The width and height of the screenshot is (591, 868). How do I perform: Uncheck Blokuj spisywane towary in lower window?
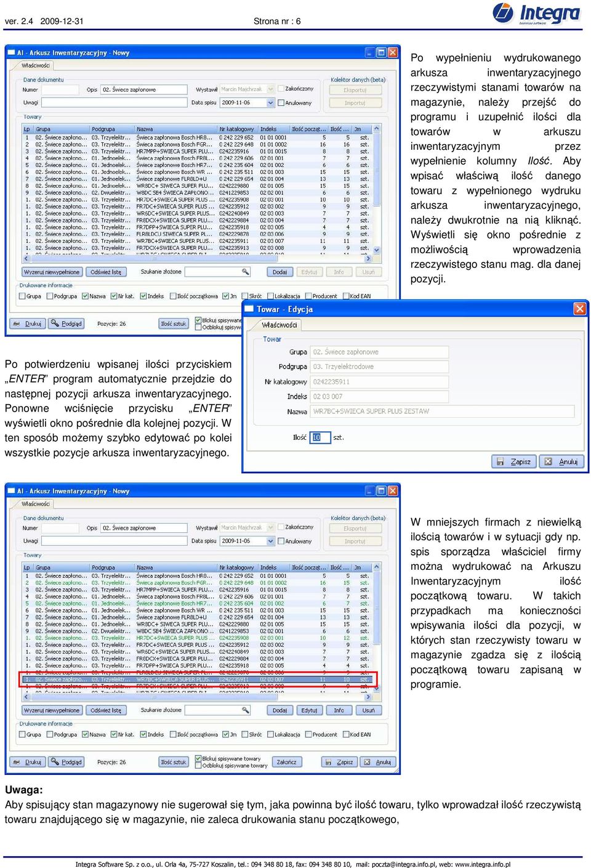pyautogui.click(x=198, y=758)
